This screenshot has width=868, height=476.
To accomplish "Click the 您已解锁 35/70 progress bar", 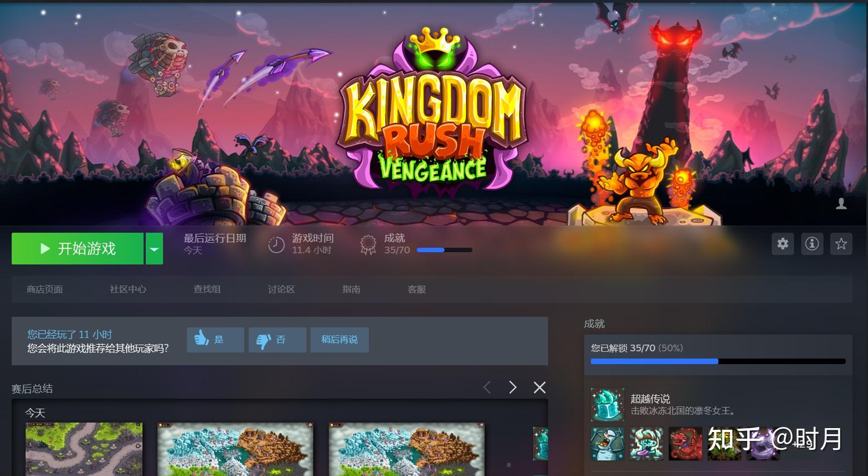I will click(718, 361).
